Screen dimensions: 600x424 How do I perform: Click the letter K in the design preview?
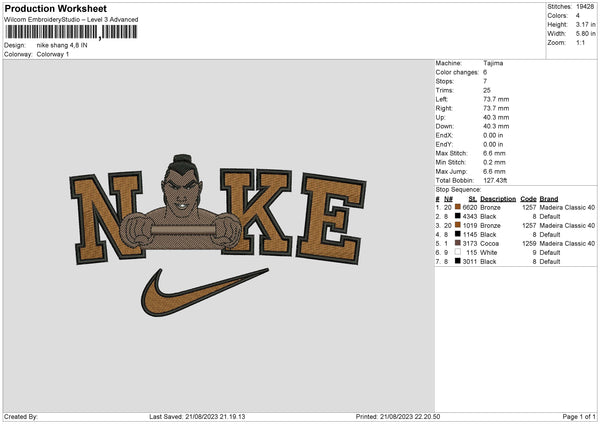(x=256, y=212)
